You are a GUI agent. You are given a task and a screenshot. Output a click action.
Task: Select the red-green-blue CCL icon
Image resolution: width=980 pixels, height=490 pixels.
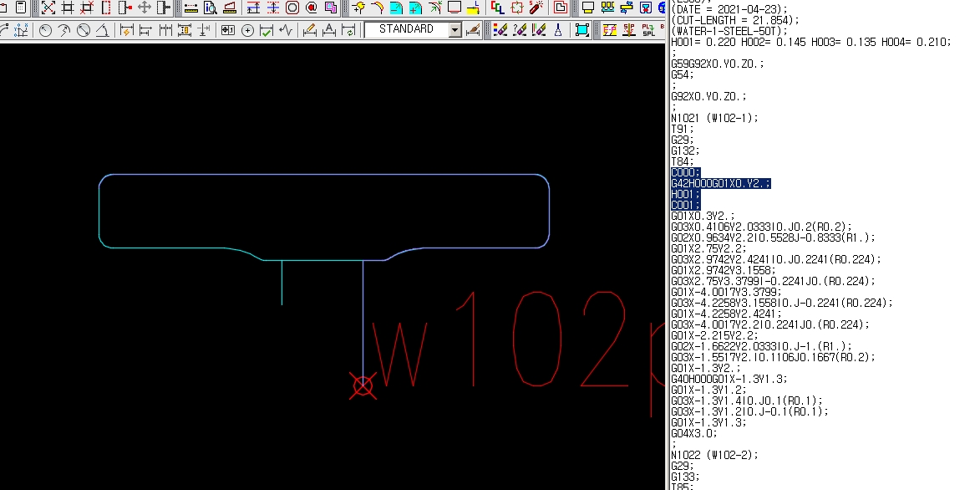(x=497, y=8)
